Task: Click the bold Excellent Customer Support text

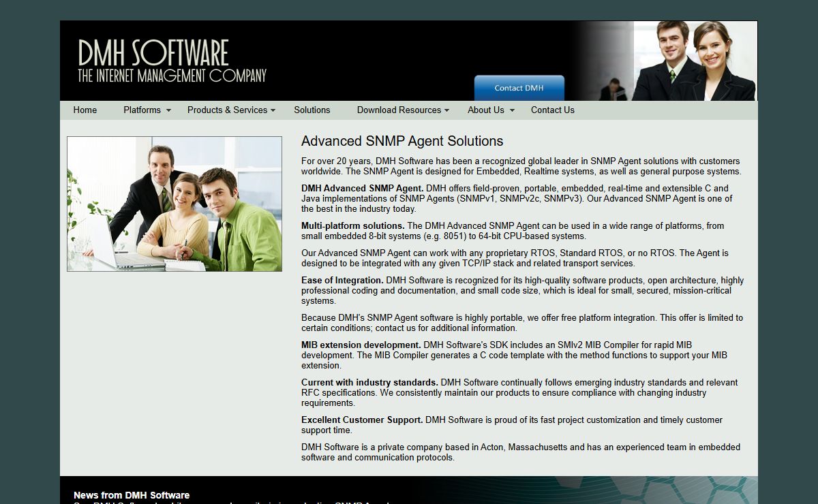Action: click(x=362, y=420)
